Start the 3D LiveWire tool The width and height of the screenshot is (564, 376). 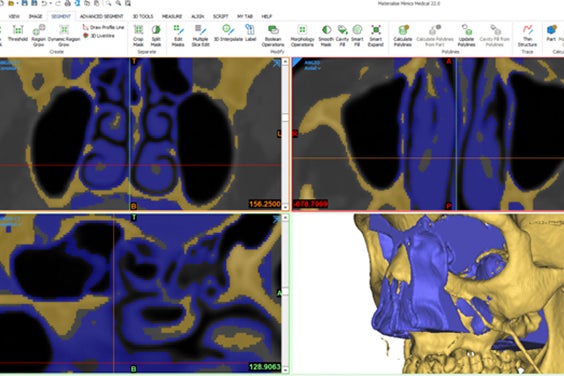[99, 36]
